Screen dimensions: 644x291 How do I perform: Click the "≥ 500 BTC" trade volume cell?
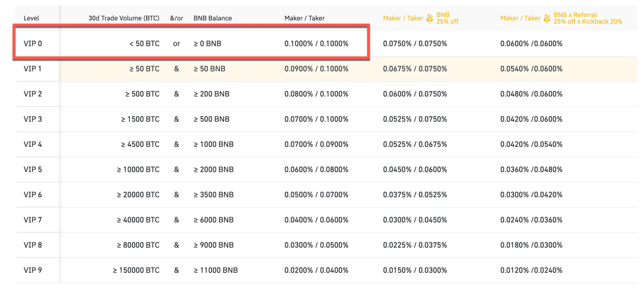(142, 94)
